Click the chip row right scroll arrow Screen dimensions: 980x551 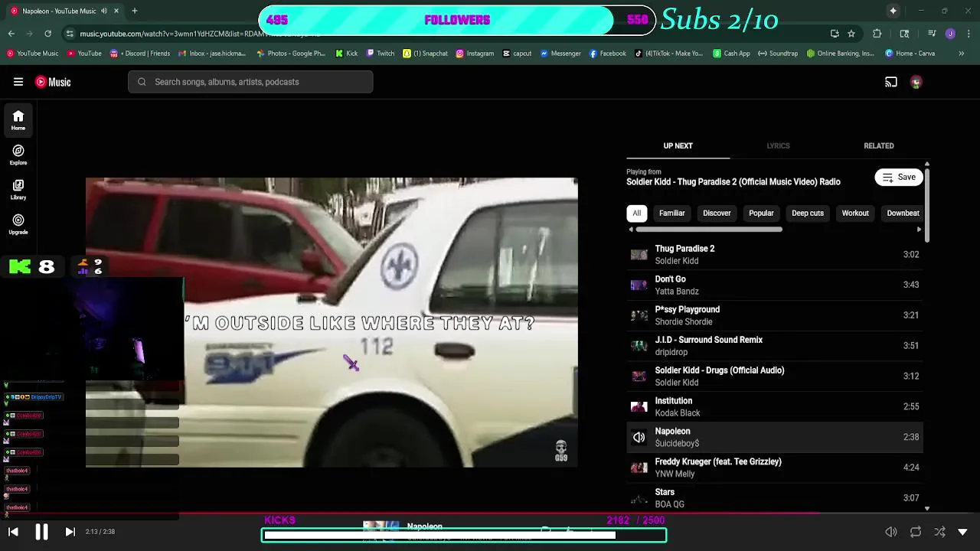pyautogui.click(x=919, y=230)
